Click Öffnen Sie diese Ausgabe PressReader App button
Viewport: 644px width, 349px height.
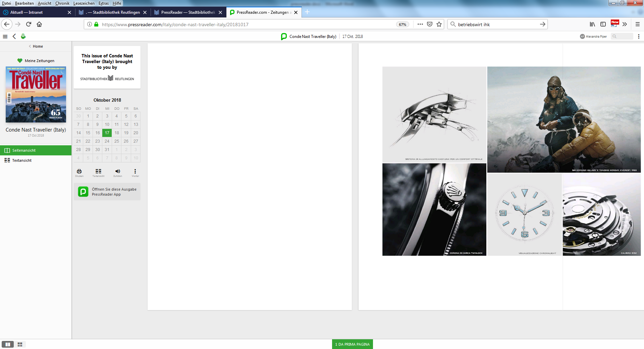point(107,192)
